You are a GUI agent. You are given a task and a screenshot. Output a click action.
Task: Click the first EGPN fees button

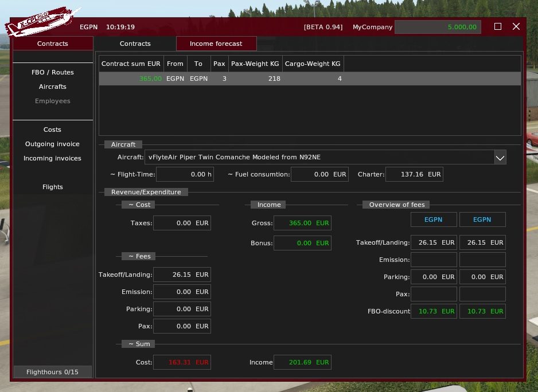point(434,219)
